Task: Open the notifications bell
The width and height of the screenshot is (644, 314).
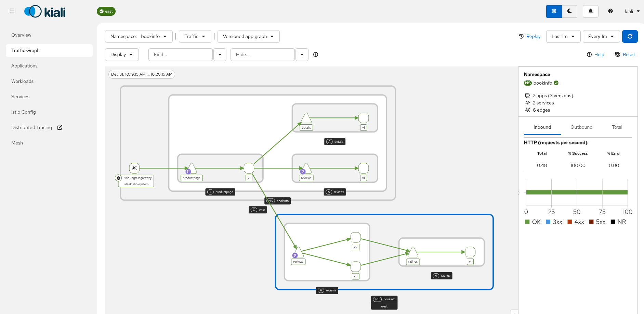Action: coord(591,11)
